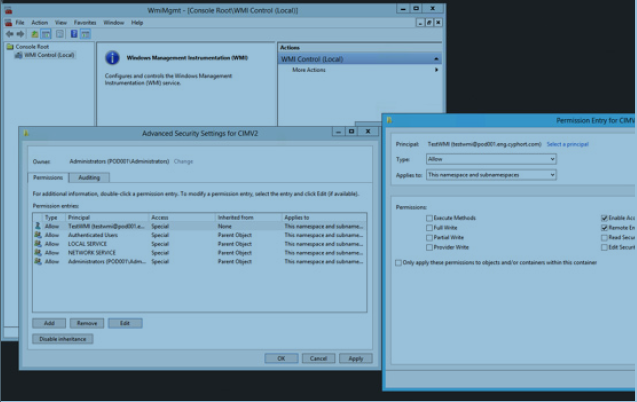637x402 pixels.
Task: Click the Permission Entry window title icon
Action: point(389,120)
